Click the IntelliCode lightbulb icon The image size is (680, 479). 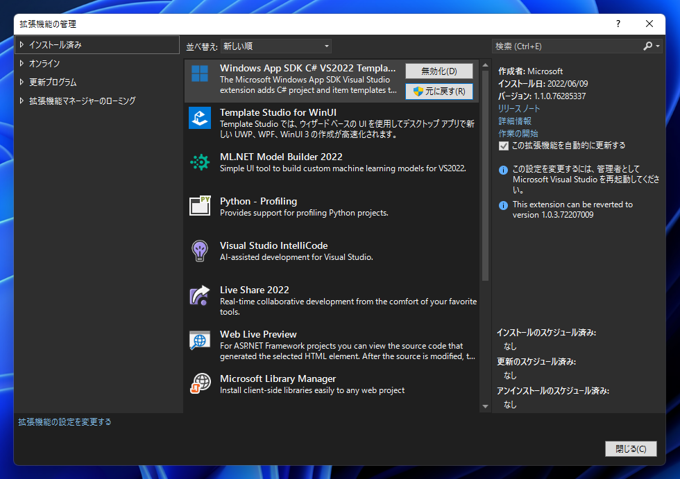200,251
